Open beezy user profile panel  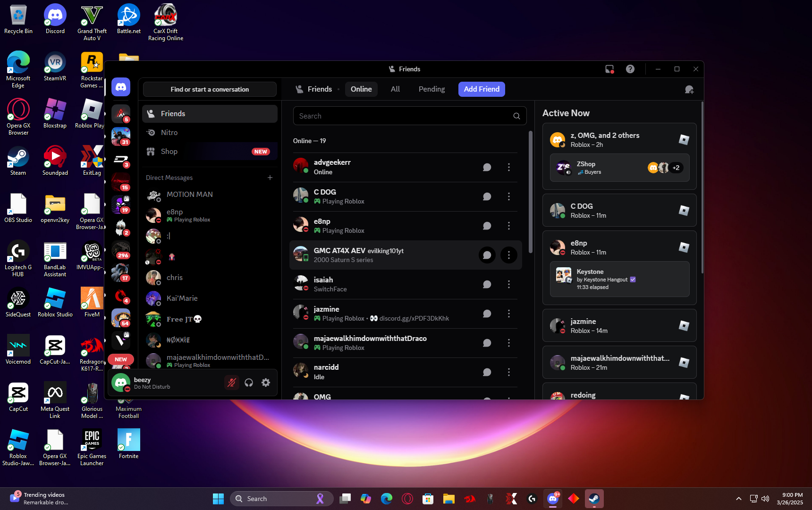tap(165, 382)
